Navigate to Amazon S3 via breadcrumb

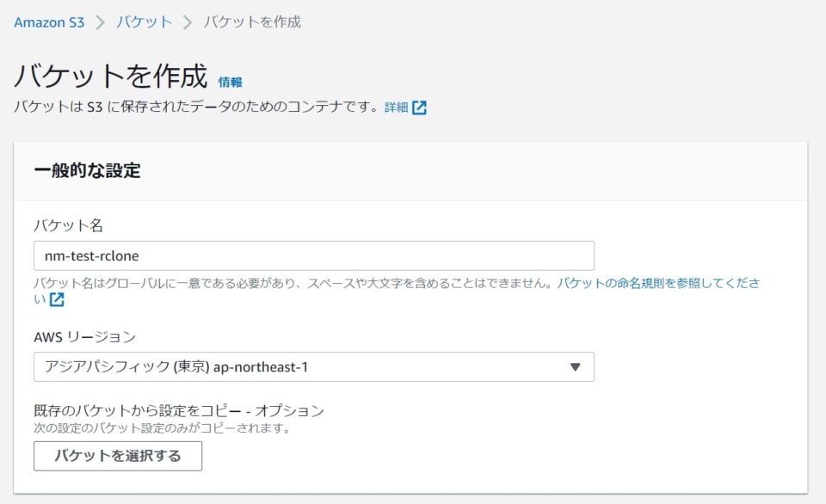coord(49,23)
